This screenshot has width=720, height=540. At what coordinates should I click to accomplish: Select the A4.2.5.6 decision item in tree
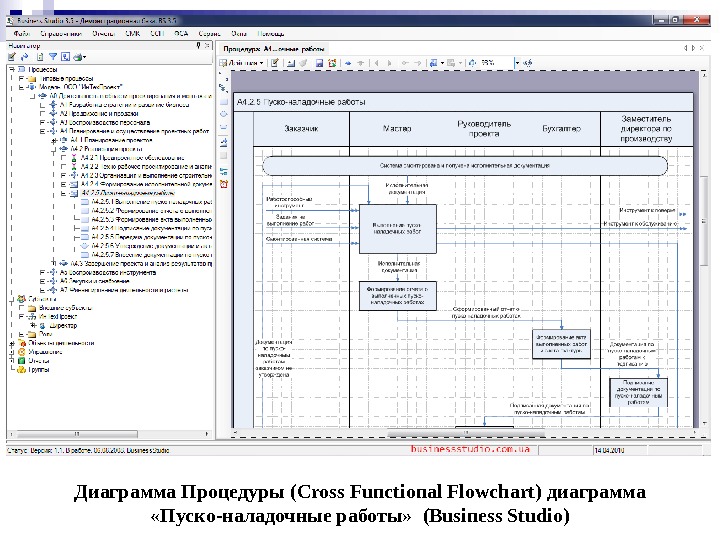152,246
